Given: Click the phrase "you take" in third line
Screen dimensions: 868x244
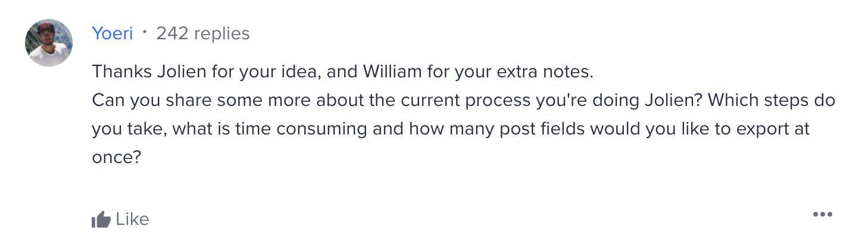Looking at the screenshot, I should [x=130, y=129].
